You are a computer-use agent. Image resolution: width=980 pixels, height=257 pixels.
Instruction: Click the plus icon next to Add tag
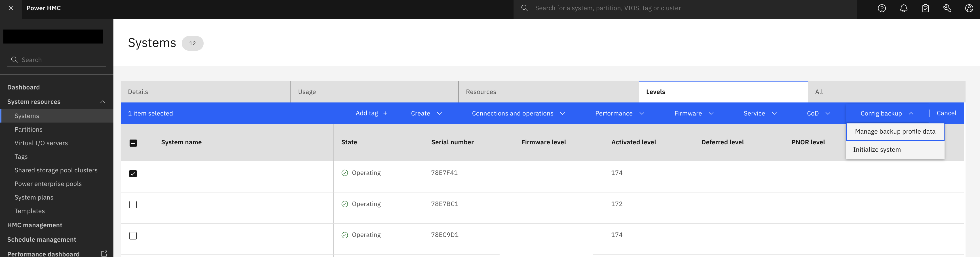pos(385,113)
